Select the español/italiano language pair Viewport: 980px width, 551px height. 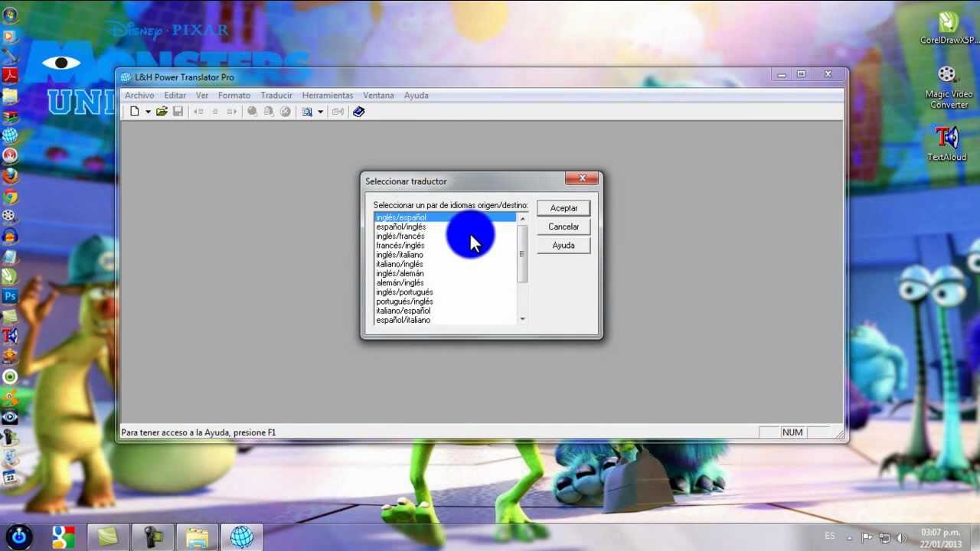click(446, 320)
